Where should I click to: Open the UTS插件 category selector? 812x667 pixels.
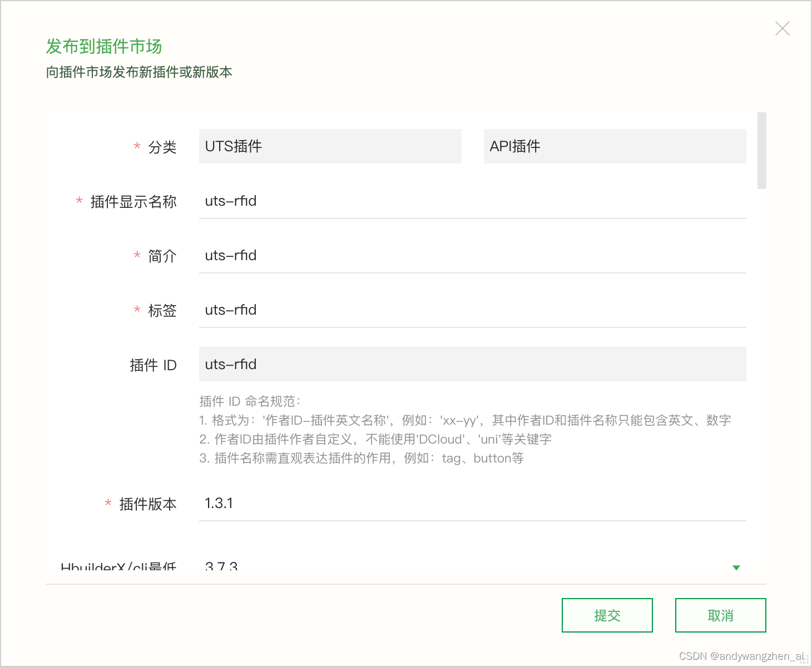click(330, 146)
